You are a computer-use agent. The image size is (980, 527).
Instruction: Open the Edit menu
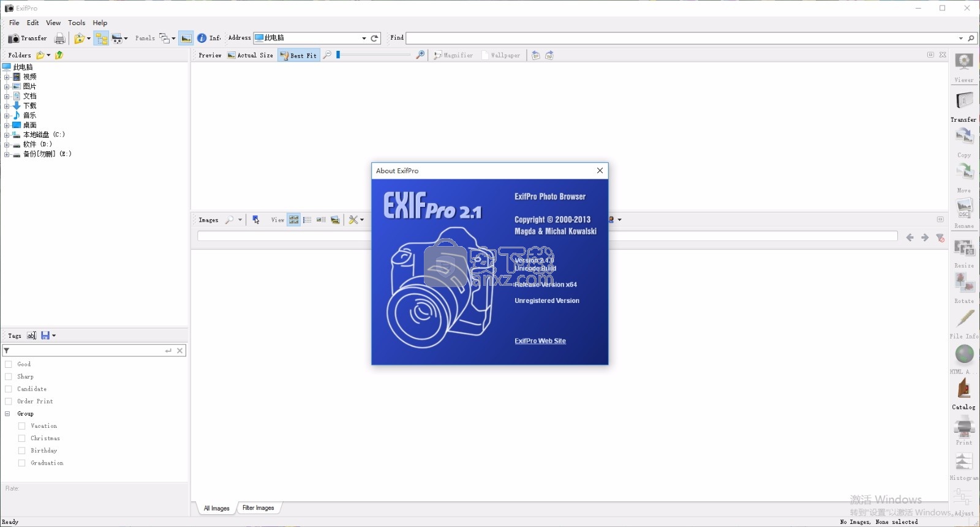[x=33, y=23]
